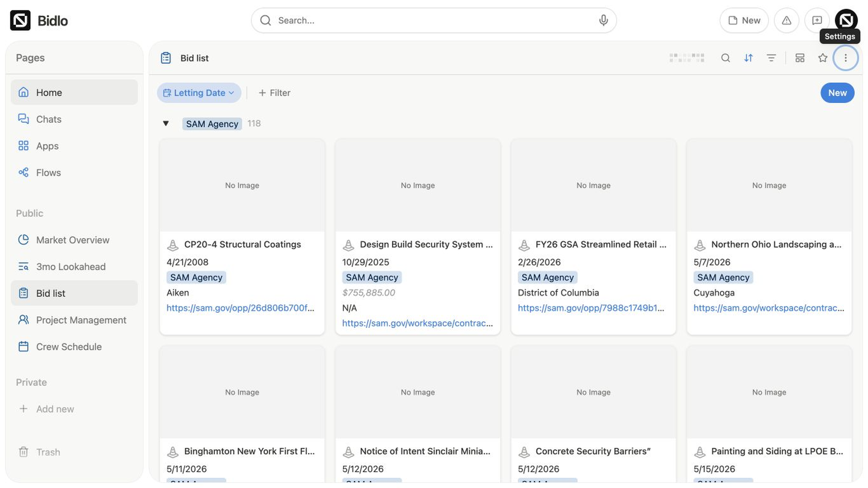Open the new chat message icon
This screenshot has width=868, height=488.
817,20
